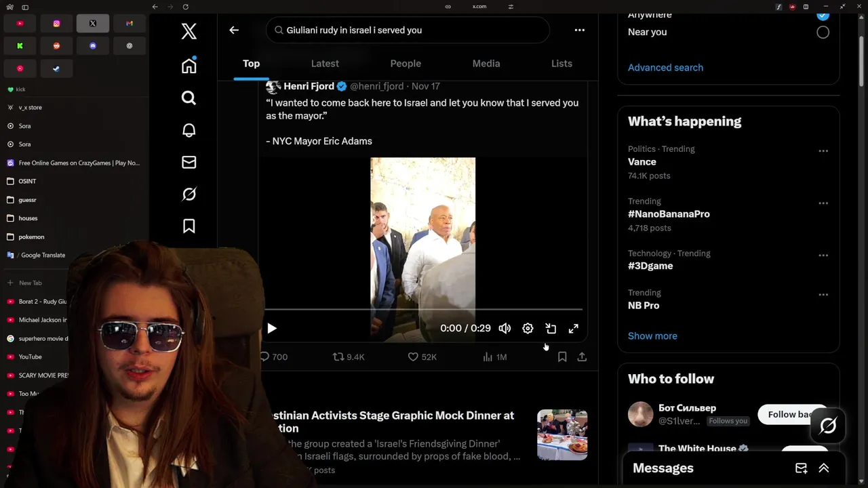Select the Near you radio option
This screenshot has width=868, height=488.
823,32
